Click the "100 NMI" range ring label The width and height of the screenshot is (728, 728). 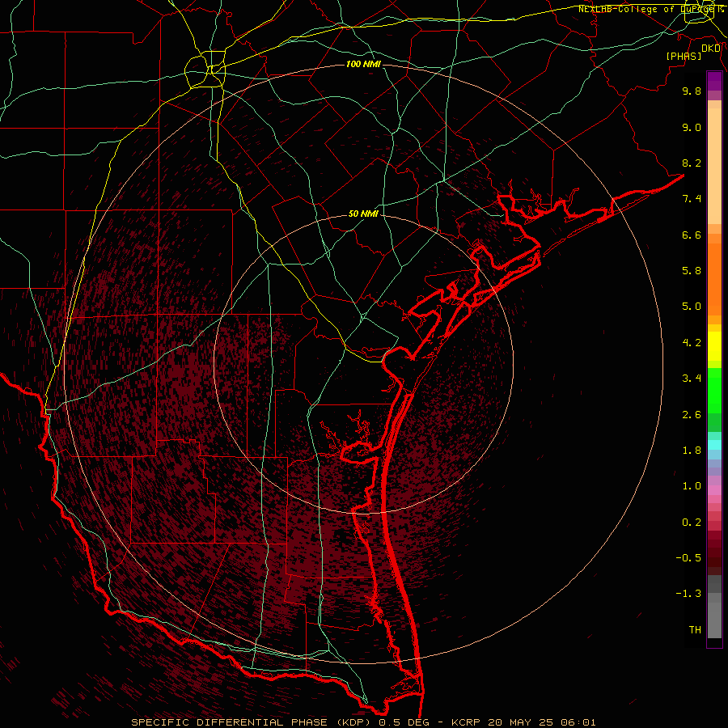[x=363, y=64]
